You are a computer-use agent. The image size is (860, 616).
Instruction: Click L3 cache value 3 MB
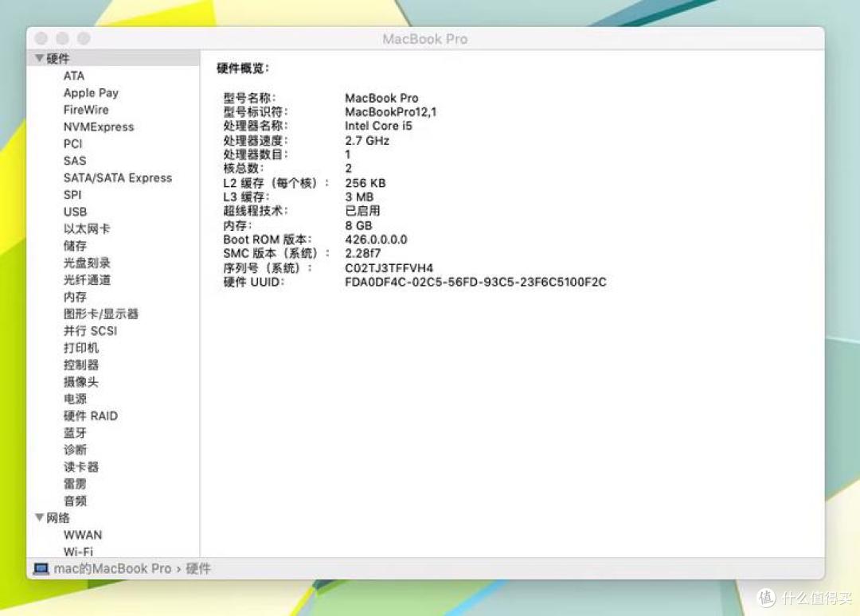tap(359, 197)
